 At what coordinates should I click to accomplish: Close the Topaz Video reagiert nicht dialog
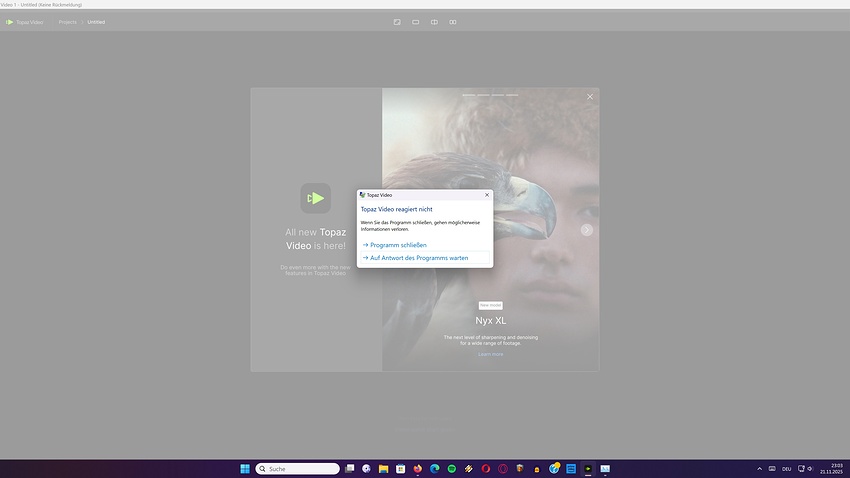point(487,195)
